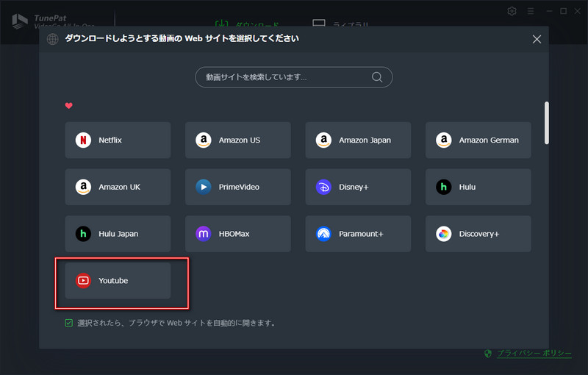
Task: Click the Paramount+ label text
Action: pos(361,234)
